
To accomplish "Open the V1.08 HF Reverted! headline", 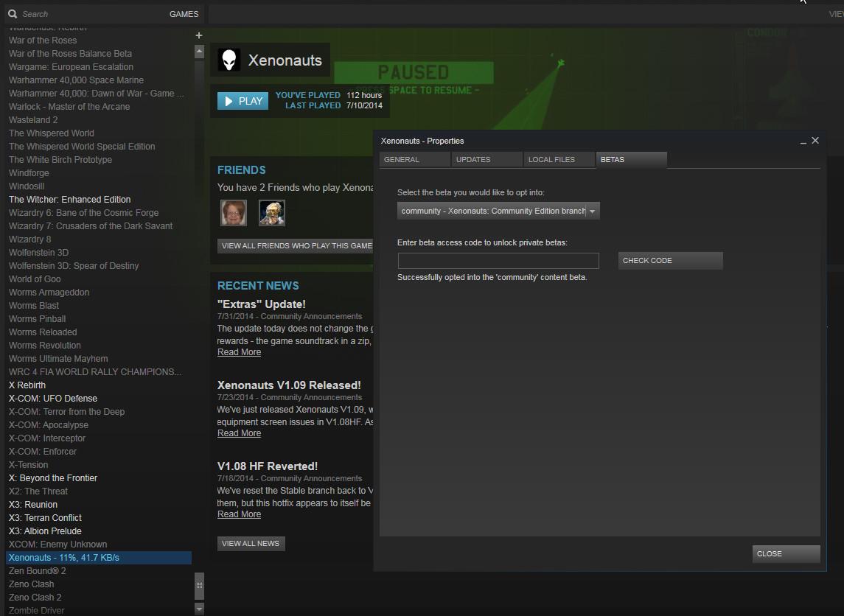I will click(268, 466).
